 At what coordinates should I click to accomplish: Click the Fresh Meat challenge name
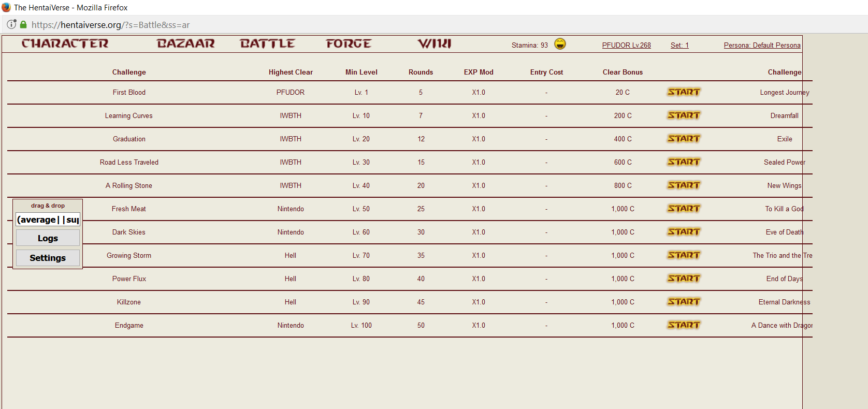(129, 209)
